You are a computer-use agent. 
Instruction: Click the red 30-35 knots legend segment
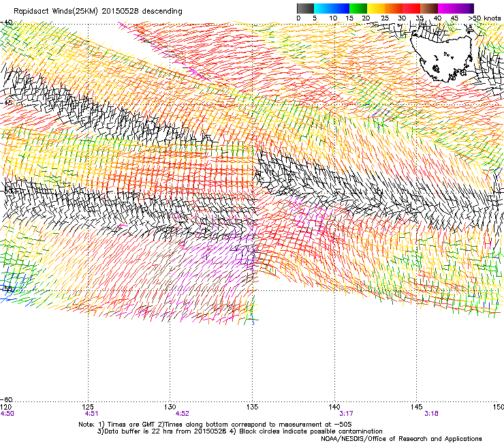[411, 8]
